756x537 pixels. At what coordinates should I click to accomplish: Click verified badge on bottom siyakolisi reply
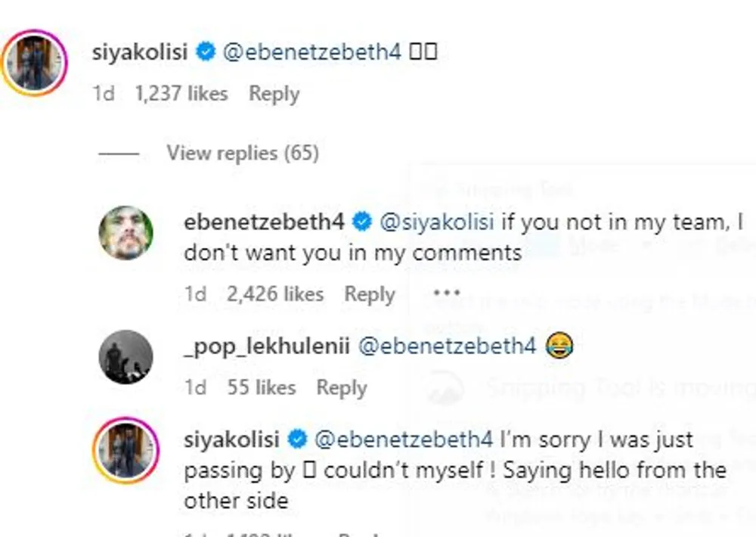point(298,439)
